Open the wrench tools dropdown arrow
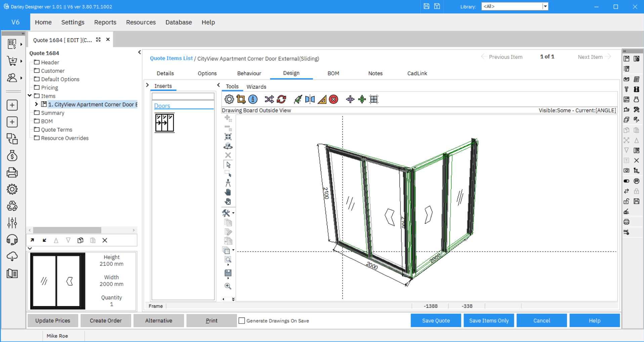This screenshot has height=342, width=644. 233,213
